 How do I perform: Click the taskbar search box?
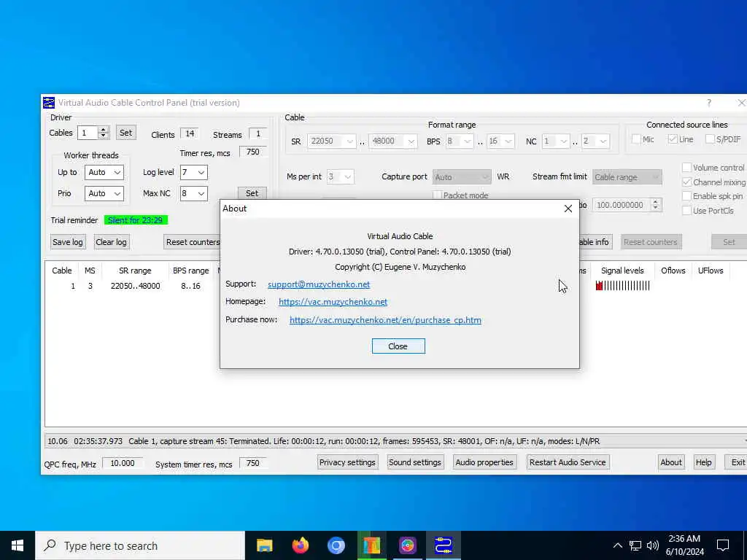pos(140,545)
